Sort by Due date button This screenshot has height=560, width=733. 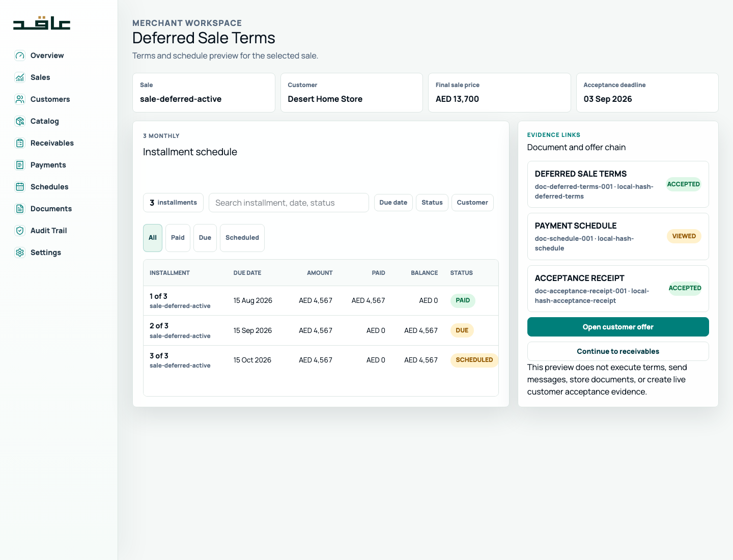click(393, 203)
